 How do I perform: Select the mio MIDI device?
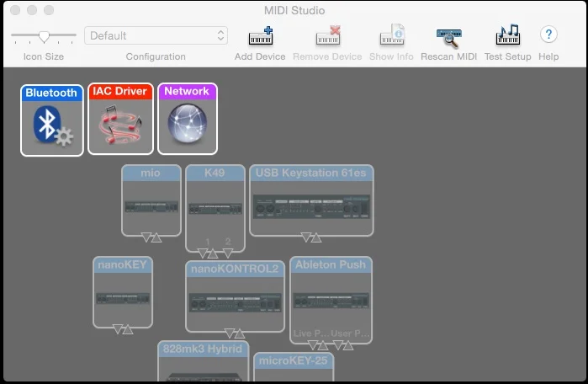(151, 200)
